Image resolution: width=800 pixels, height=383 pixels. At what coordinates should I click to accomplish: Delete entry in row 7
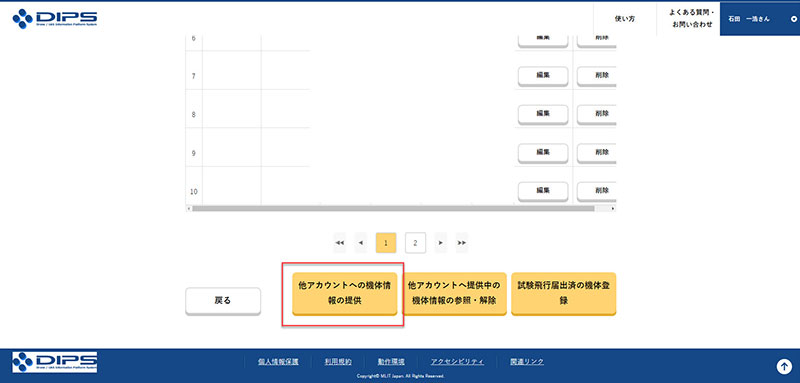pyautogui.click(x=597, y=76)
